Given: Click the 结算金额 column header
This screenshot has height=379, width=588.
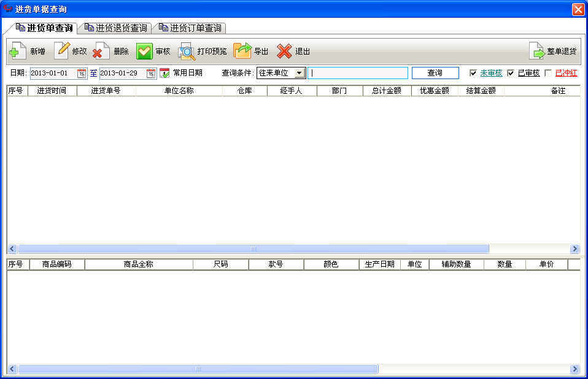Looking at the screenshot, I should pyautogui.click(x=481, y=91).
